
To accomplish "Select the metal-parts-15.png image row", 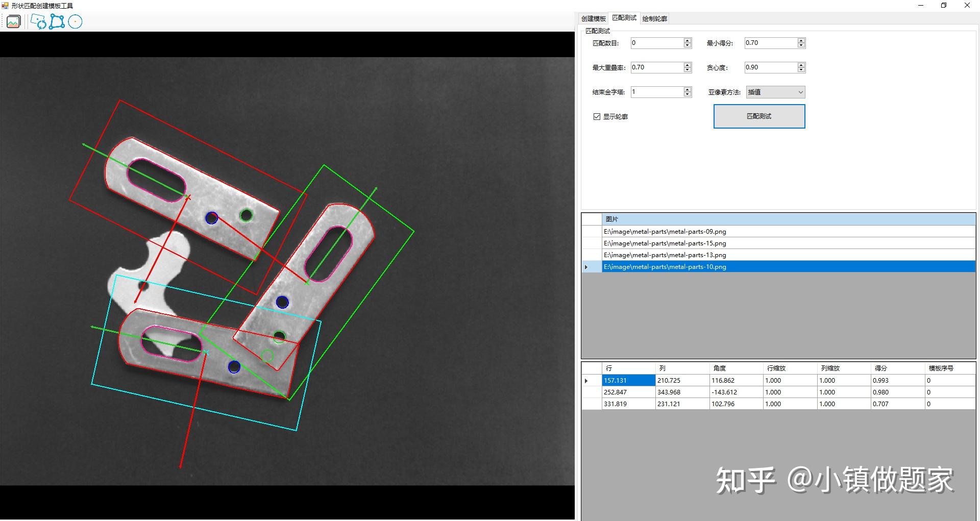I will [665, 243].
